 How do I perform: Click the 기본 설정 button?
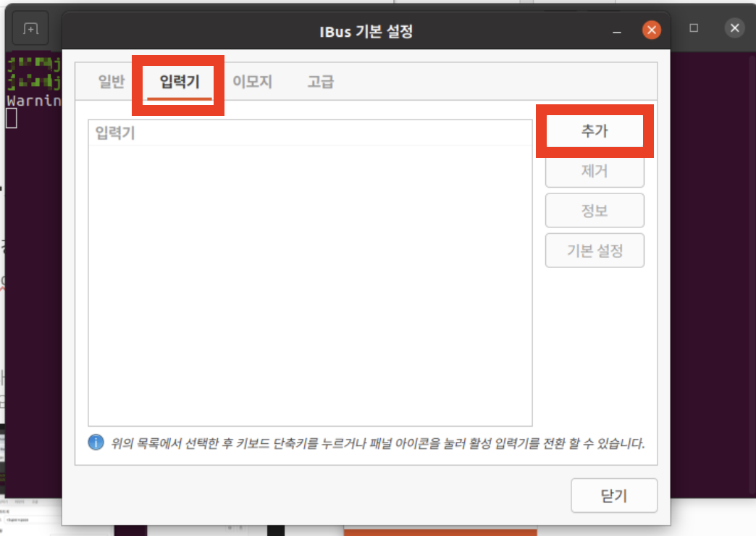click(x=595, y=251)
